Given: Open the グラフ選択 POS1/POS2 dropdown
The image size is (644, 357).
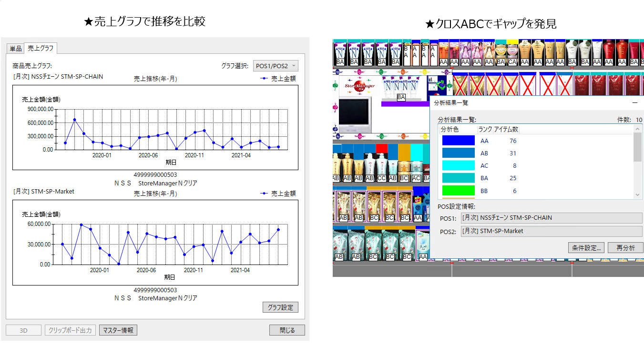Looking at the screenshot, I should click(275, 66).
